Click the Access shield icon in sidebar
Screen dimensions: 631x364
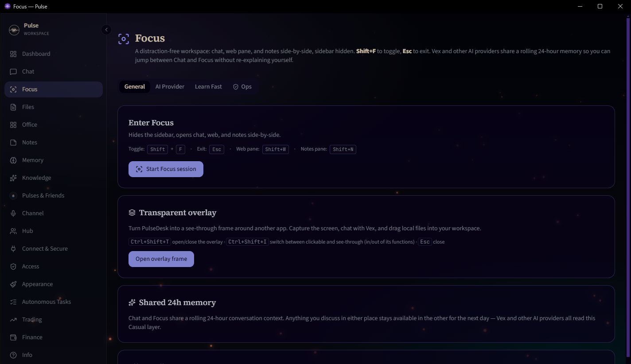tap(13, 267)
